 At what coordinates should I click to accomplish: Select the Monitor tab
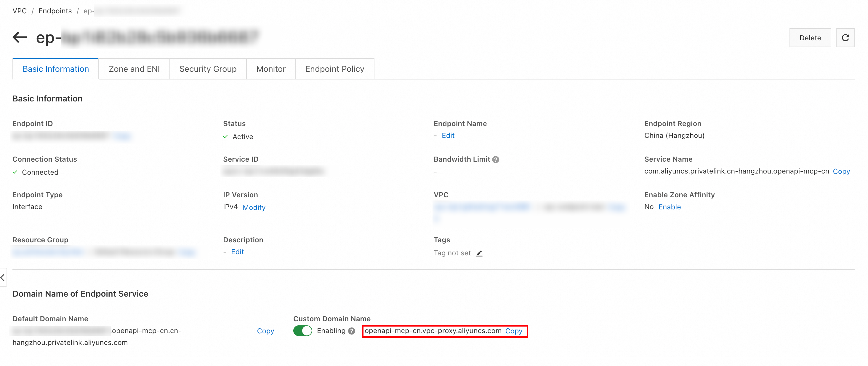[270, 69]
